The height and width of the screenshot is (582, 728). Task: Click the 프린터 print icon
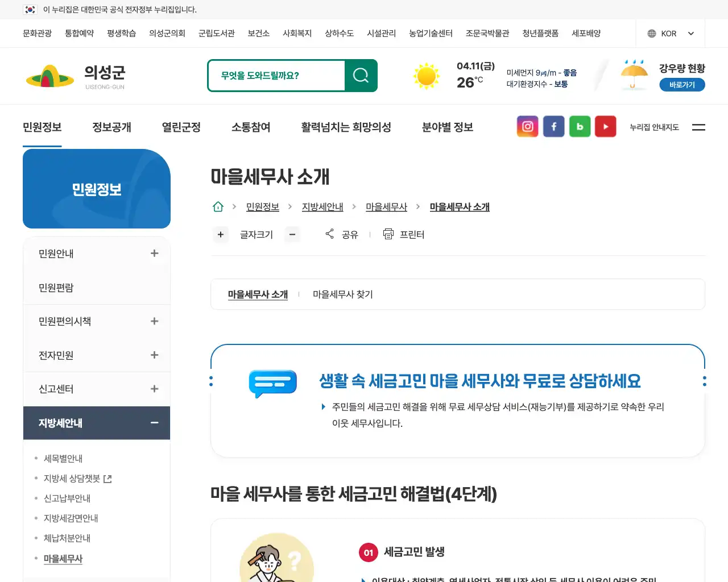[404, 234]
